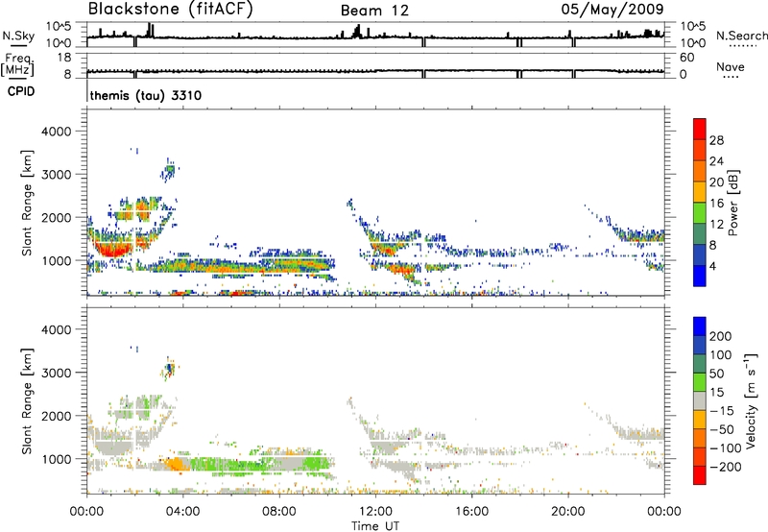
Task: Select the Power [dB] colorbar title
Action: coord(732,203)
